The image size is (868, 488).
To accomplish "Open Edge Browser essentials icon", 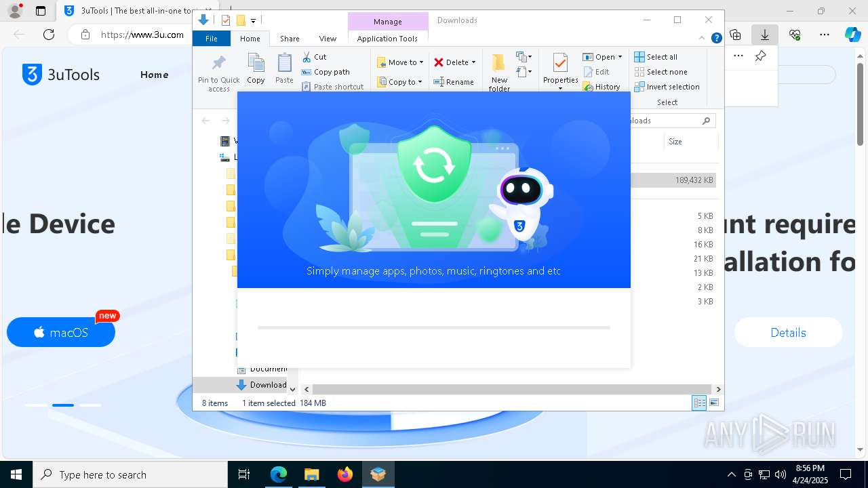I will [795, 35].
